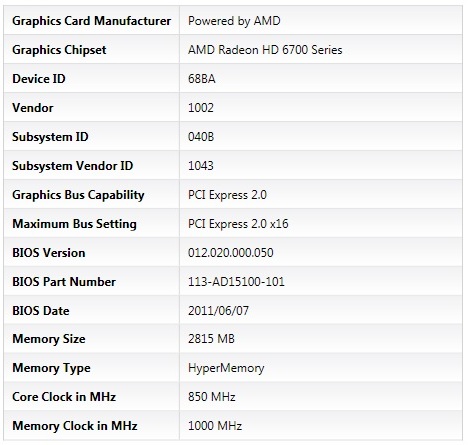Select the HyperMemory memory type value
Image resolution: width=468 pixels, height=445 pixels.
click(x=226, y=368)
